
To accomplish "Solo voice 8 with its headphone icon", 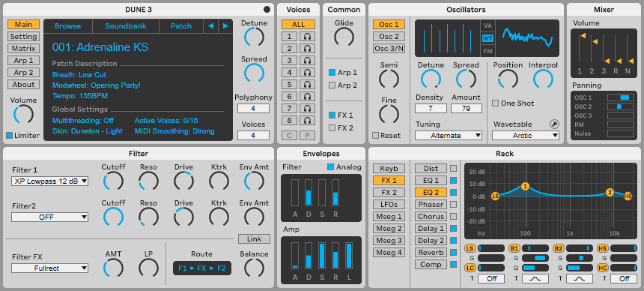I will point(307,121).
